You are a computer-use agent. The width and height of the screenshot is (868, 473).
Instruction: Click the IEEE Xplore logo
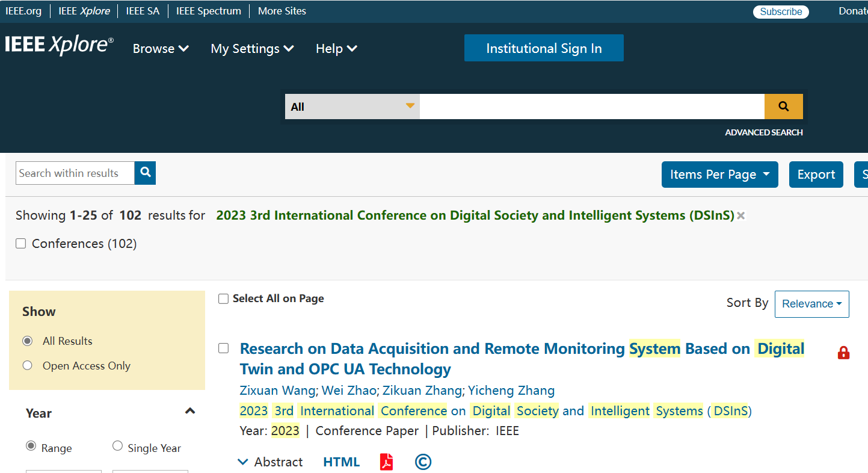click(59, 46)
